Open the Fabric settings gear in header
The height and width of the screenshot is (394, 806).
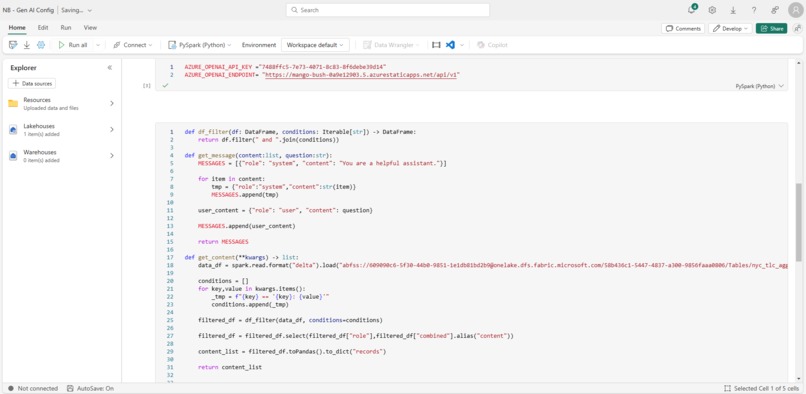click(712, 10)
